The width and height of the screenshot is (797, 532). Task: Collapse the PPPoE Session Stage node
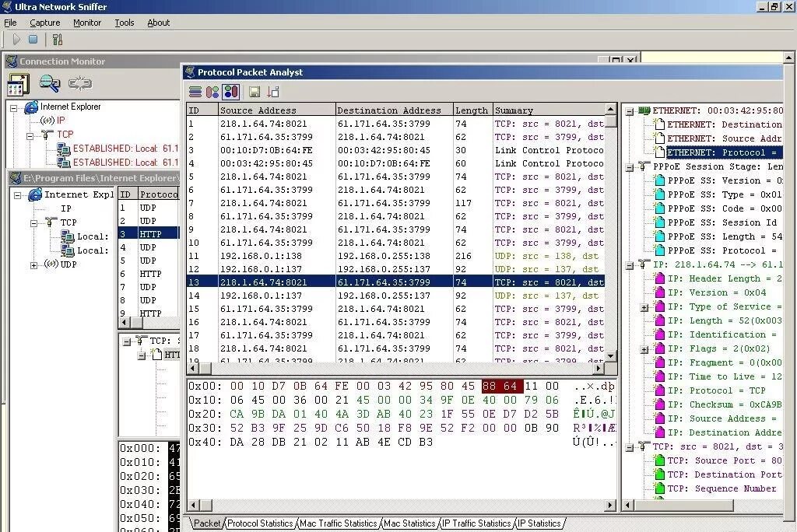pos(630,167)
